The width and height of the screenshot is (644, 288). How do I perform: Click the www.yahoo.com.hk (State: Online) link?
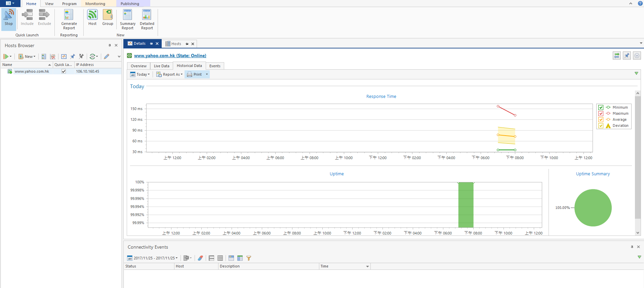(x=170, y=56)
